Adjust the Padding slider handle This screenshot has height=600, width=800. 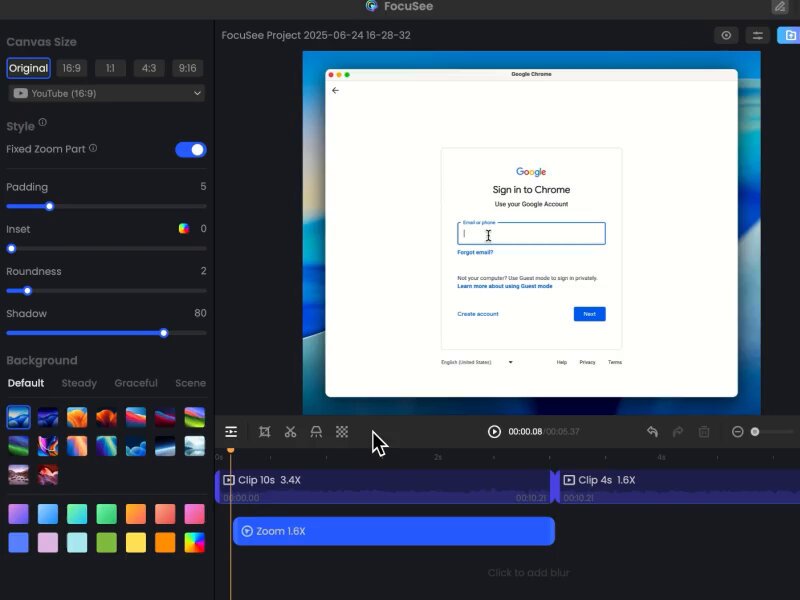(49, 207)
